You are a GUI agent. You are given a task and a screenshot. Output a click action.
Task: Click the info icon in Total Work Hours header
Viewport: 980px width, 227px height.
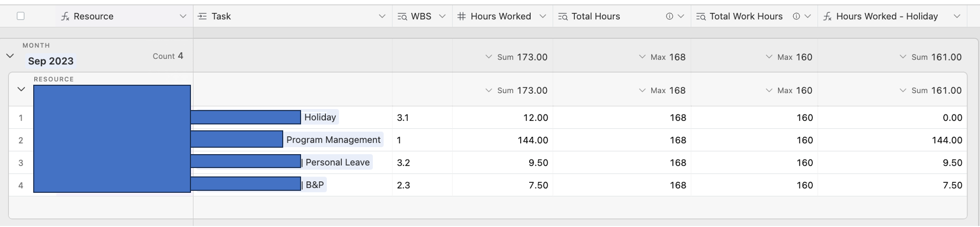click(796, 16)
